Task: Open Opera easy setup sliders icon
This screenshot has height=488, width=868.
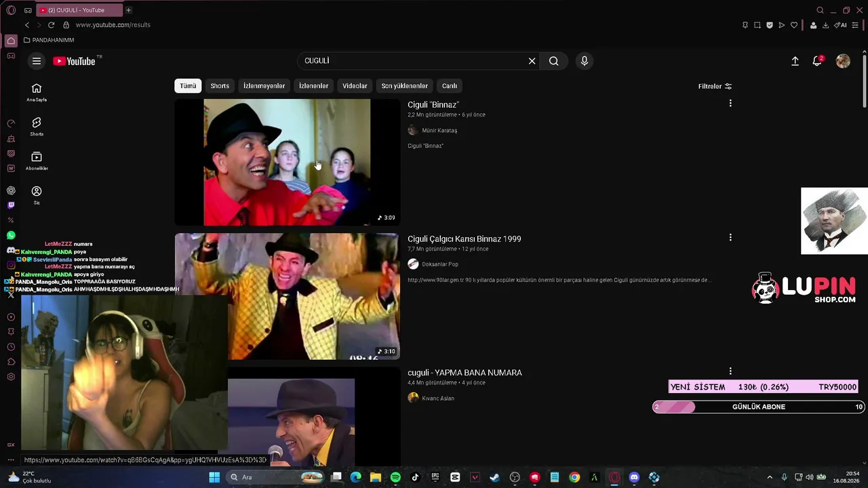Action: (855, 25)
